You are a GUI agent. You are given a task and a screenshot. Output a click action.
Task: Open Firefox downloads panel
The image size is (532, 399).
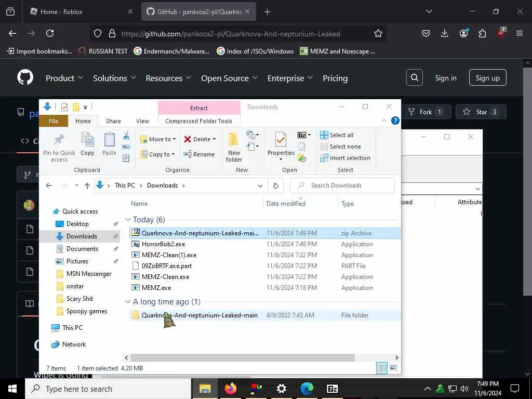(x=445, y=33)
